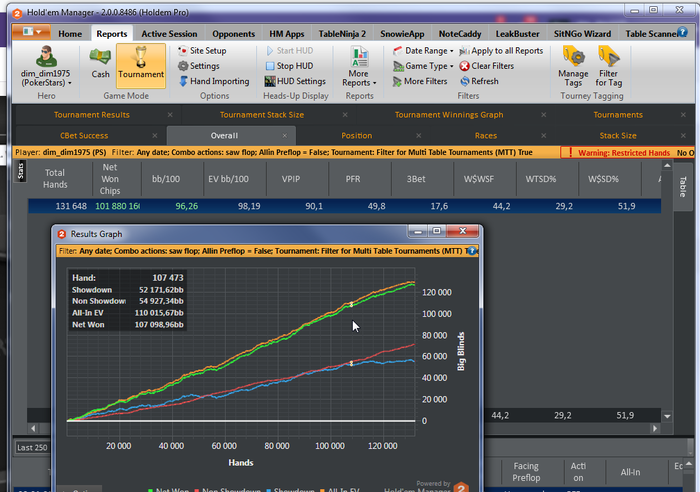700x492 pixels.
Task: Select Tournament Results report tab
Action: (92, 115)
